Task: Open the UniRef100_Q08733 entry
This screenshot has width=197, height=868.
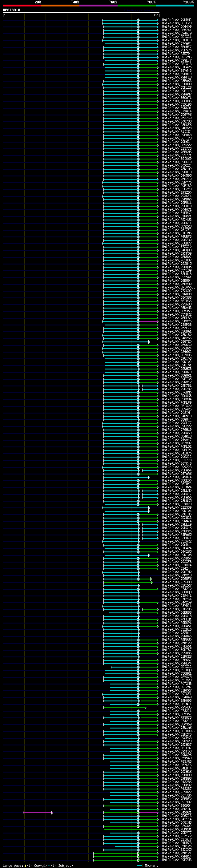Action: click(176, 122)
